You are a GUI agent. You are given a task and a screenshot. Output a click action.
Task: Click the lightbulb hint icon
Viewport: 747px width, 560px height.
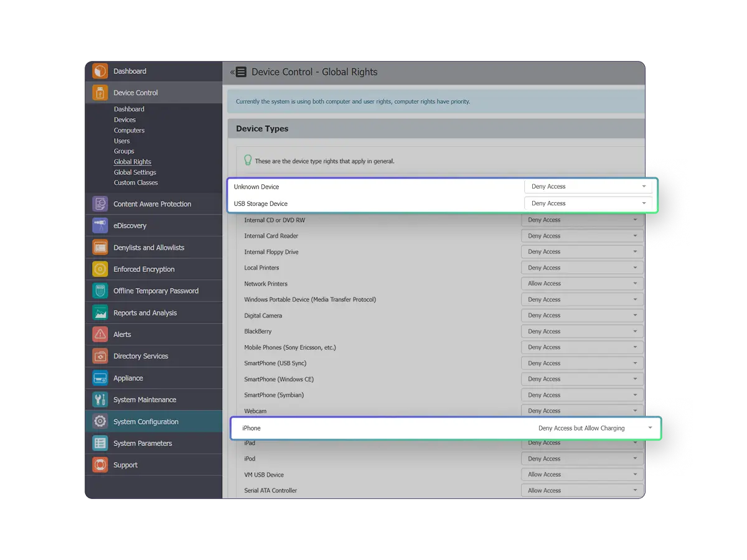click(248, 161)
